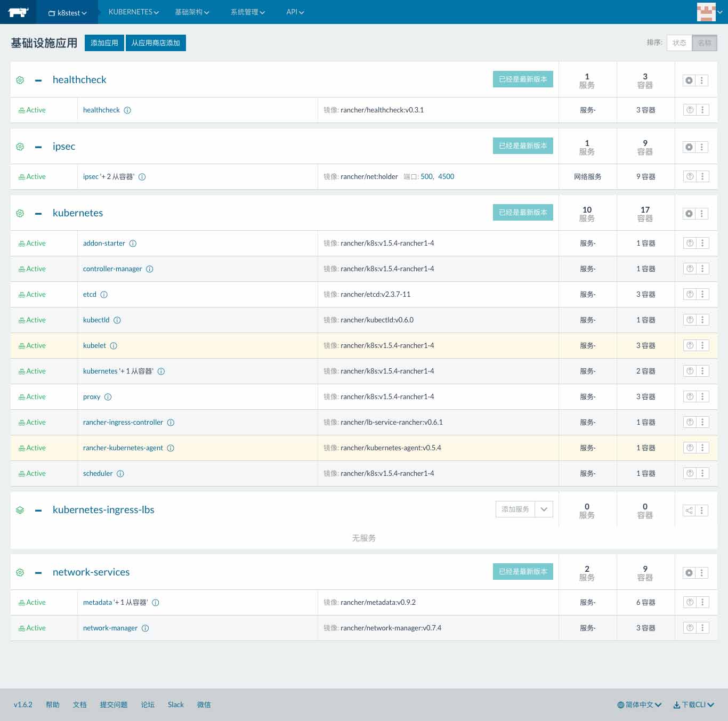Show info for network-manager service

tap(145, 628)
